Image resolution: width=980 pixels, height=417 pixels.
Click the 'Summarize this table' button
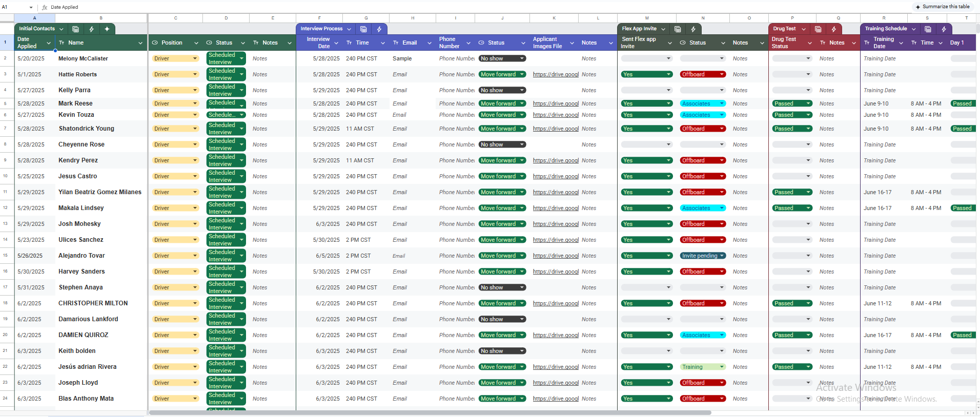click(x=942, y=7)
